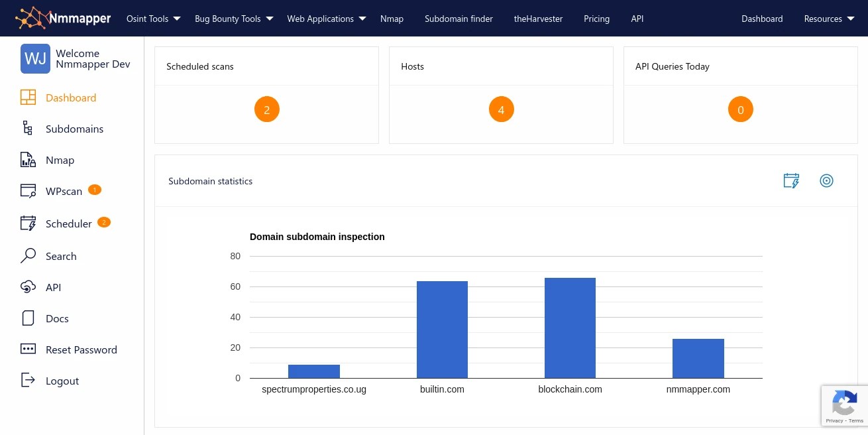
Task: Click the Subdomains tree icon
Action: (x=28, y=129)
